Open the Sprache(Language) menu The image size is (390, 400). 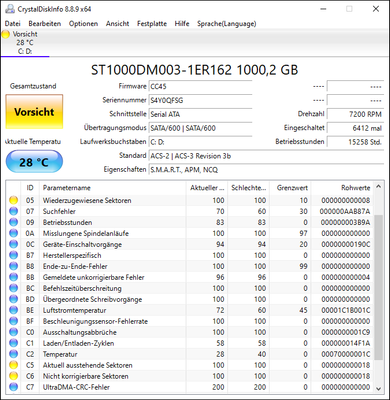pos(226,24)
